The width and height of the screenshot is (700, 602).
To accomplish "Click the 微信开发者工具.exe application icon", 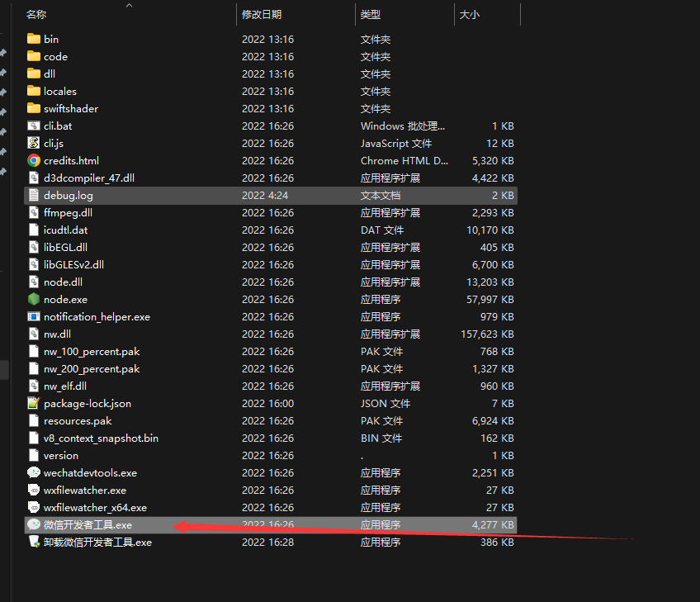I will click(34, 524).
